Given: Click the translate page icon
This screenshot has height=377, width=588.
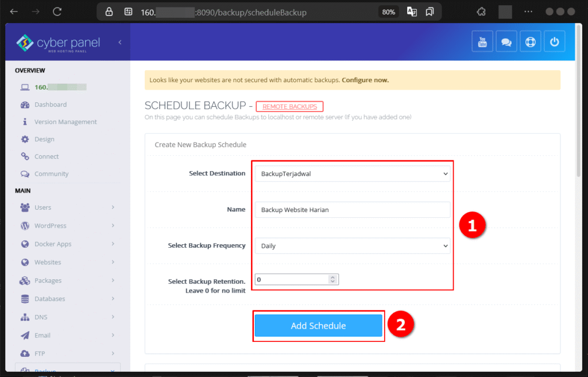Looking at the screenshot, I should click(412, 12).
